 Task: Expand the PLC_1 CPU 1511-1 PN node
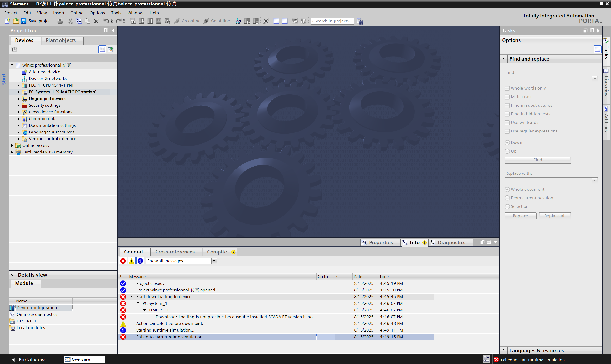(x=18, y=85)
